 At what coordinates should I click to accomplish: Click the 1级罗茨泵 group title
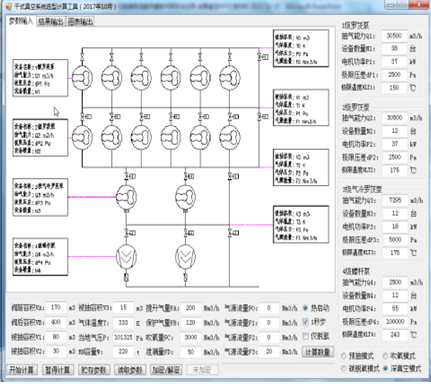355,25
